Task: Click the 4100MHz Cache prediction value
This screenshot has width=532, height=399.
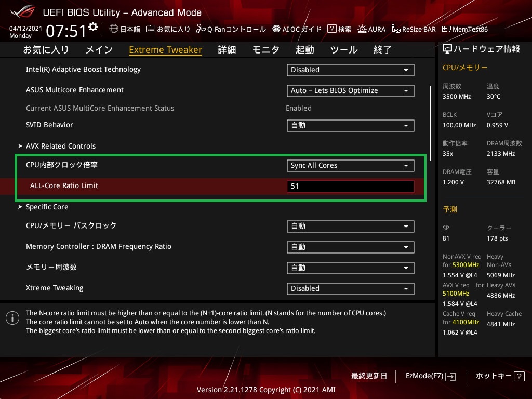Action: [466, 322]
